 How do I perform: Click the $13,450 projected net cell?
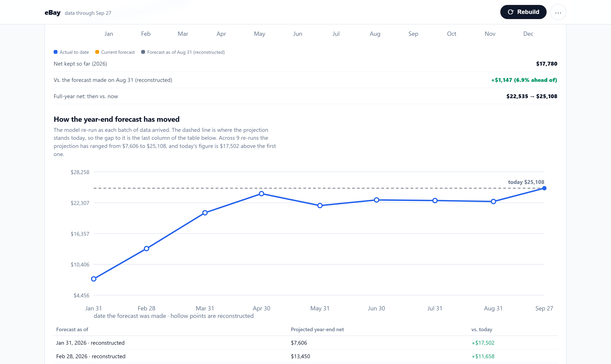300,356
